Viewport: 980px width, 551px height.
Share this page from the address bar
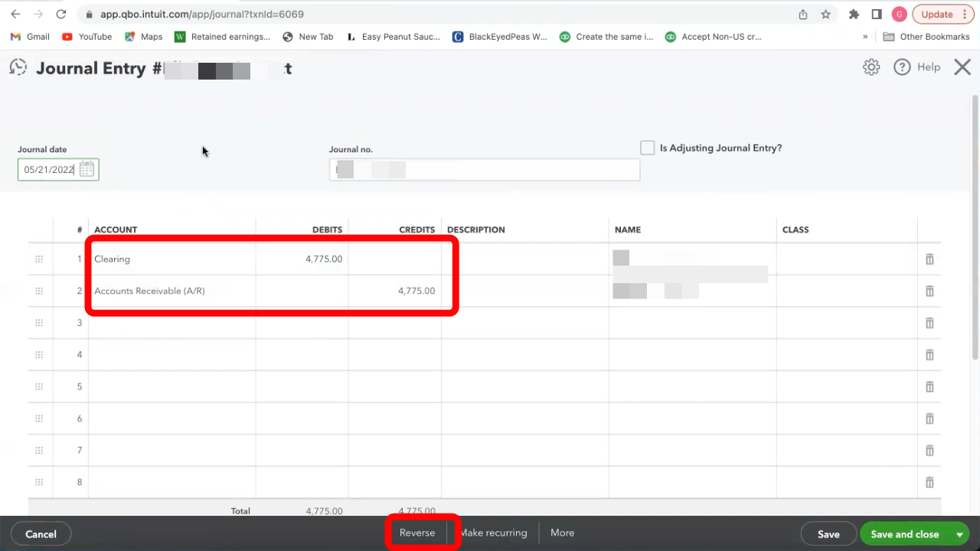(x=803, y=14)
